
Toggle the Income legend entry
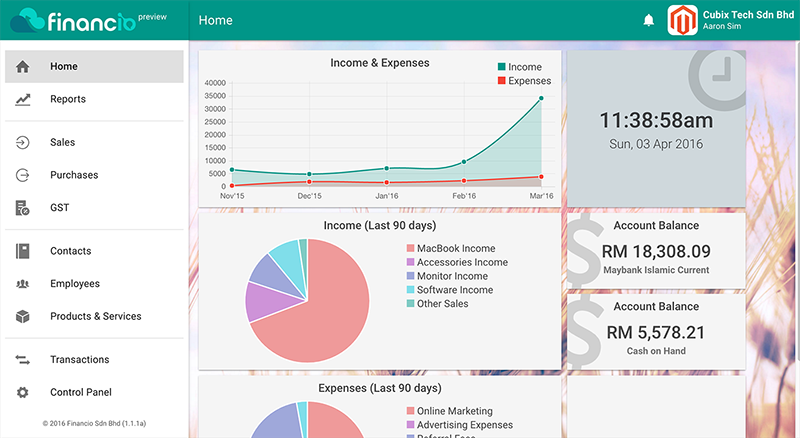[x=520, y=67]
